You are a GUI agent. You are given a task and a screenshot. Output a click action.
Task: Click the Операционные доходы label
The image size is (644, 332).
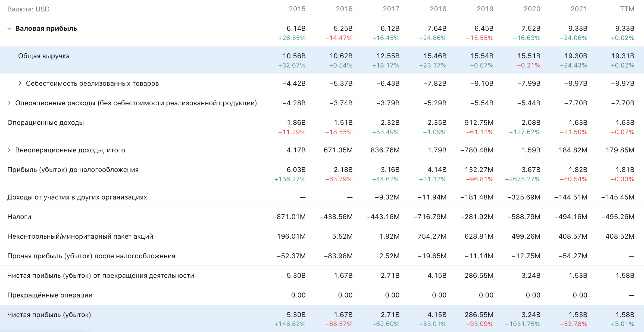point(46,123)
